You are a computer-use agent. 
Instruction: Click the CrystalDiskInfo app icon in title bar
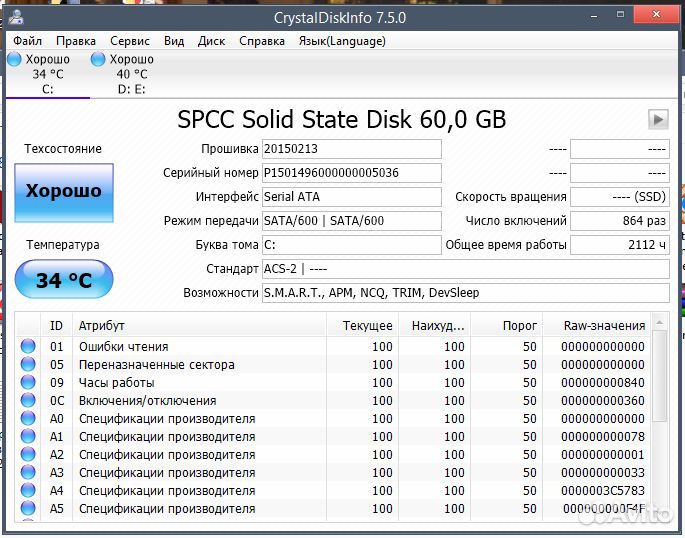pyautogui.click(x=16, y=17)
